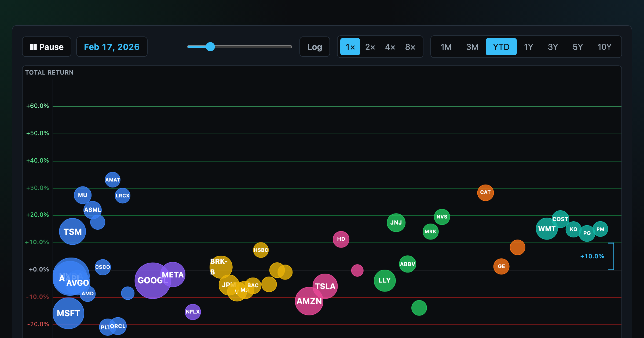Switch to 3M time range
644x338 pixels.
coord(472,47)
